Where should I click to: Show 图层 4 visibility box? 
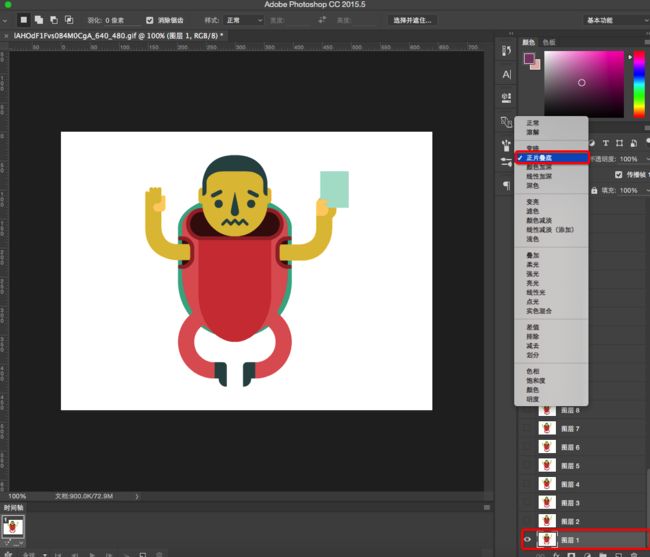pyautogui.click(x=527, y=484)
